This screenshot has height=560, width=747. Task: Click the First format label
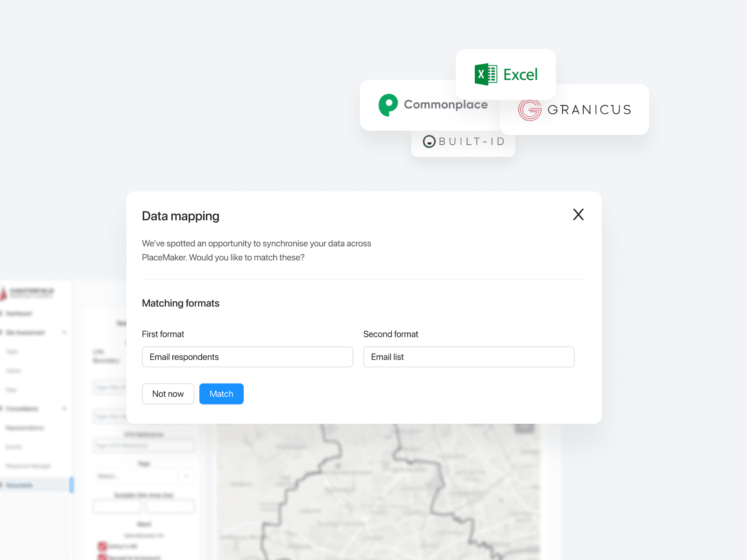click(163, 334)
